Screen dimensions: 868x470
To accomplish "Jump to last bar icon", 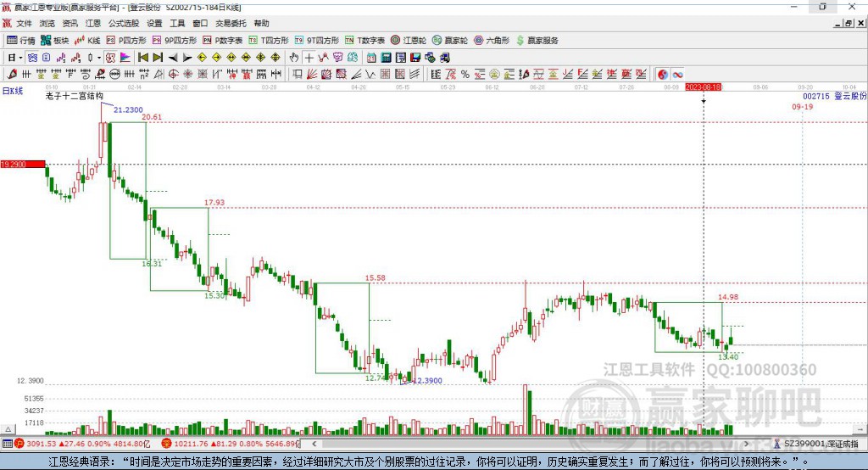I will pos(158,58).
